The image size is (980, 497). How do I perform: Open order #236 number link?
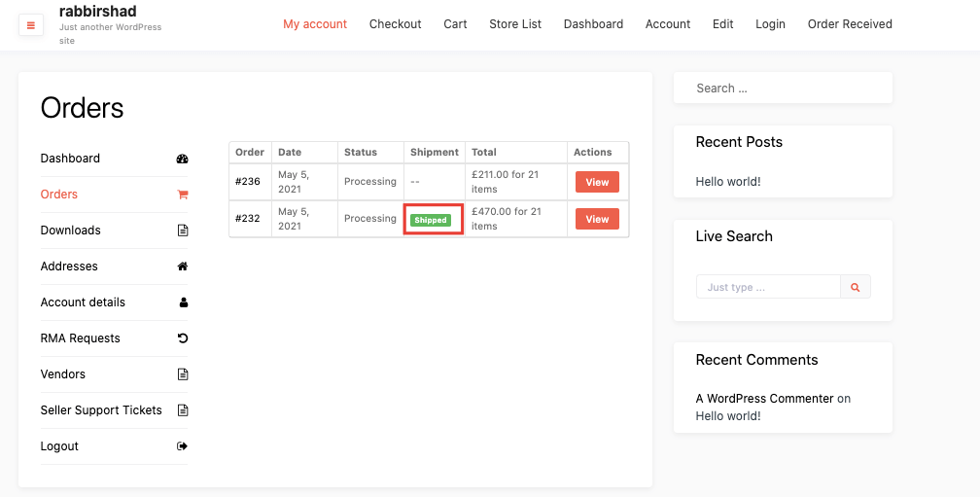[248, 182]
